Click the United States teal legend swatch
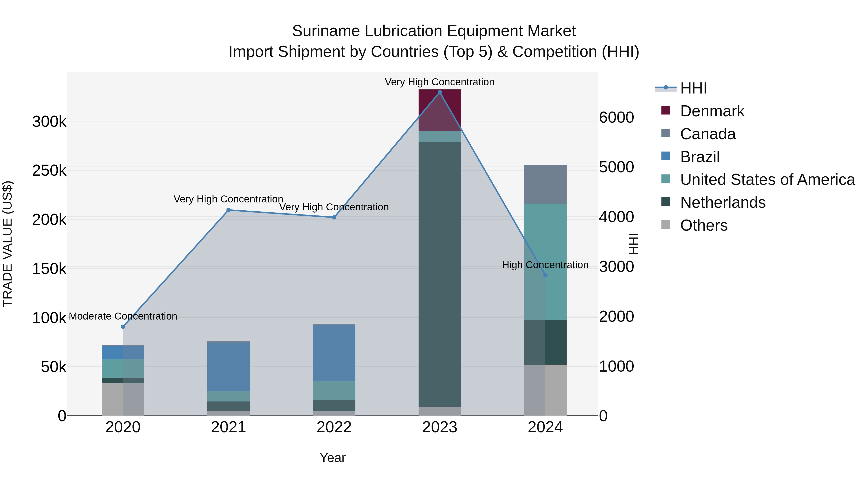 (666, 179)
